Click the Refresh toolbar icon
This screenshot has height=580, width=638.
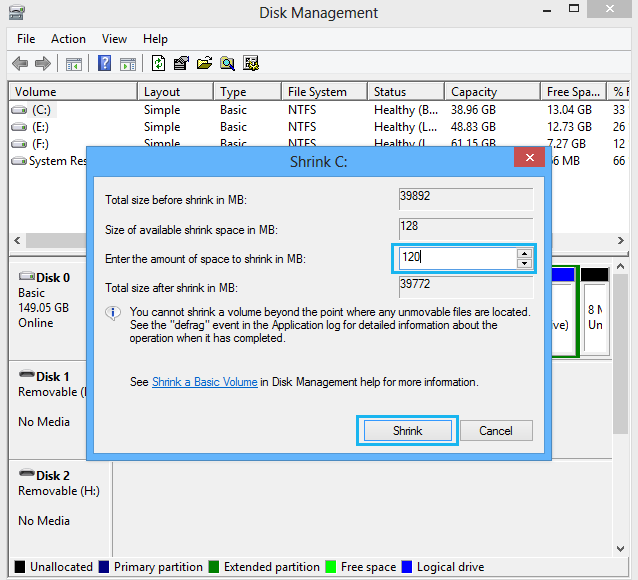click(x=158, y=63)
